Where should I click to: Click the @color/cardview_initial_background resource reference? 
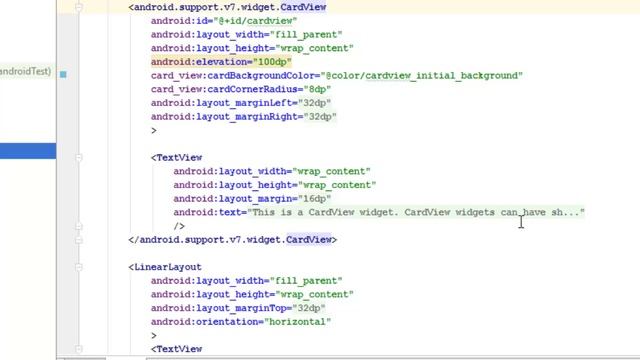click(x=422, y=76)
